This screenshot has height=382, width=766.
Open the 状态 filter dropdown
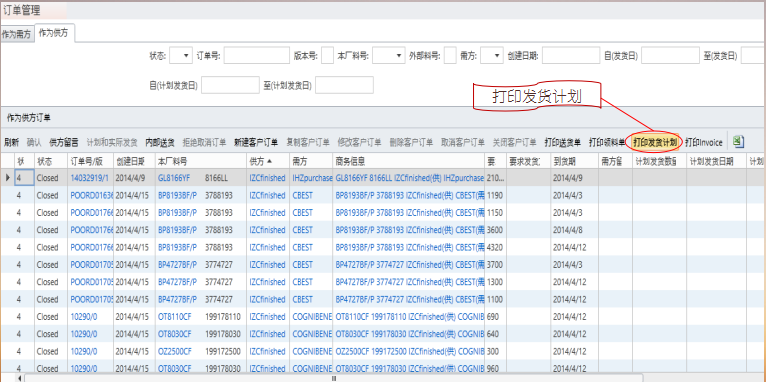pos(181,56)
